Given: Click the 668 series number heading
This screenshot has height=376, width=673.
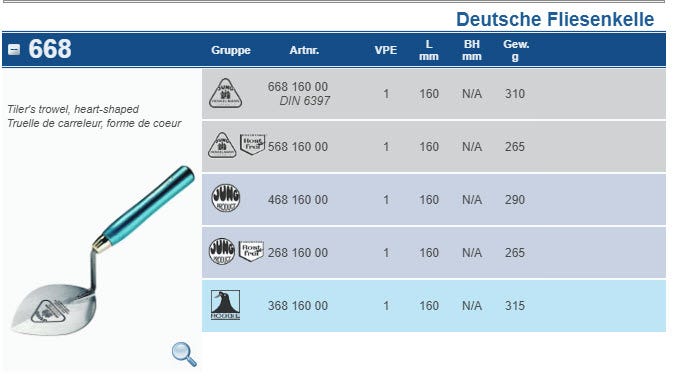Looking at the screenshot, I should 50,49.
